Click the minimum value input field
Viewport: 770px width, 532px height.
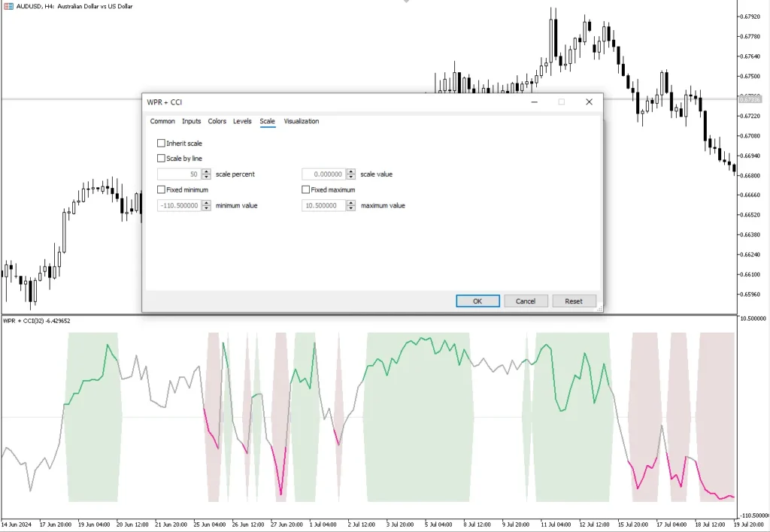pos(179,205)
